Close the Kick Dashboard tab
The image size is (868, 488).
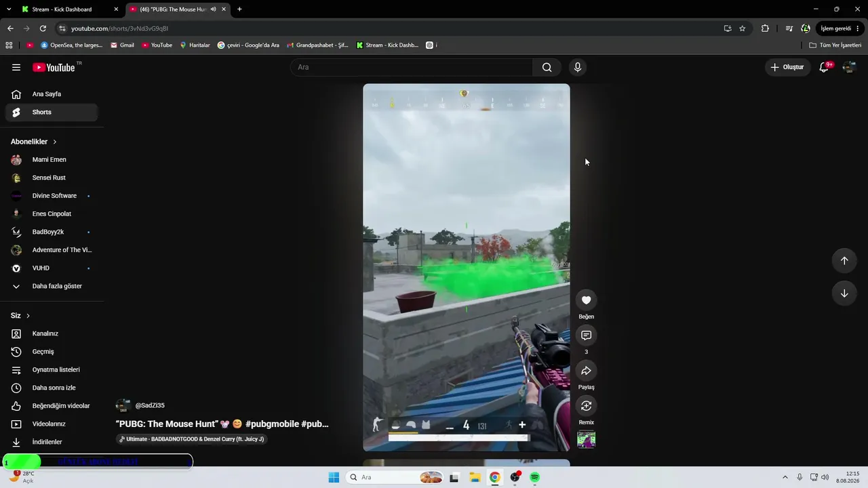click(x=116, y=9)
